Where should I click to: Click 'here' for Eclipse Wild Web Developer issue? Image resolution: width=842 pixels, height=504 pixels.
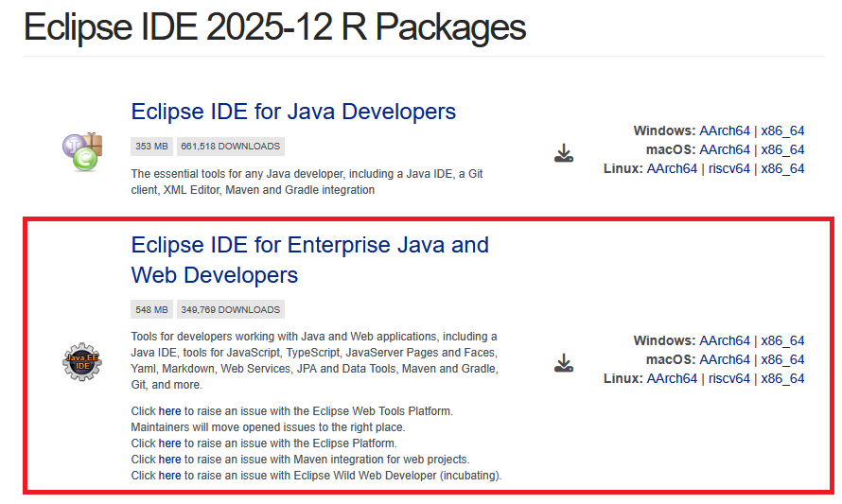point(169,476)
